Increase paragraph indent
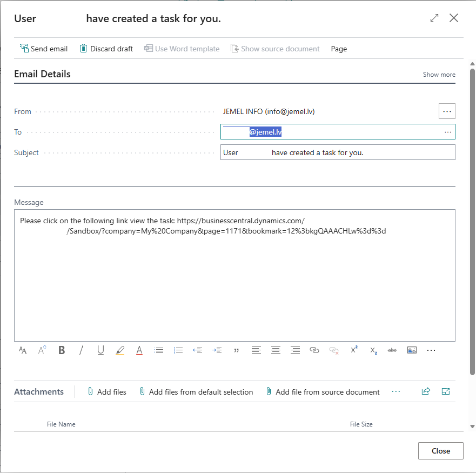Screen dimensions: 476x473 click(217, 350)
